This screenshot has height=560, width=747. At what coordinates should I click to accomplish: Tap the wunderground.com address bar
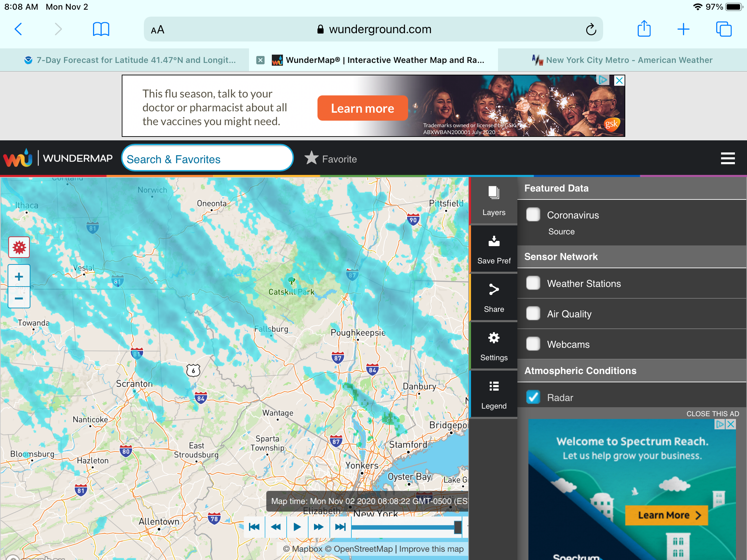tap(373, 29)
